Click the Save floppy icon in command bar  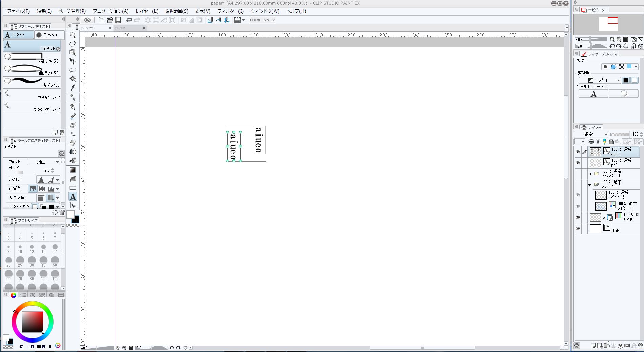click(x=118, y=20)
